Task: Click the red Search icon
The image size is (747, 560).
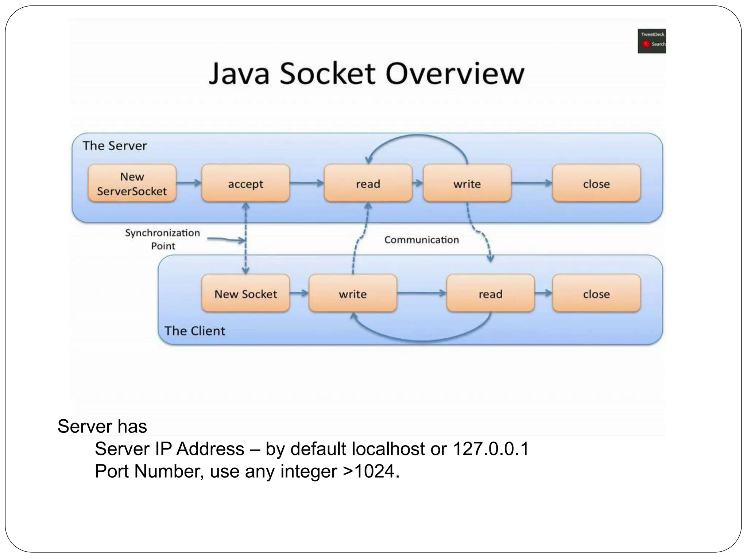Action: click(x=646, y=44)
